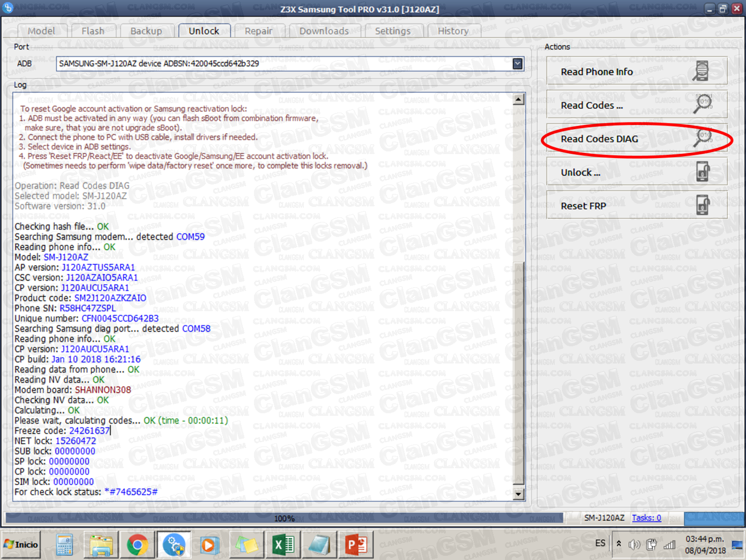This screenshot has width=746, height=560.
Task: Switch to the Flash tab
Action: click(x=93, y=31)
